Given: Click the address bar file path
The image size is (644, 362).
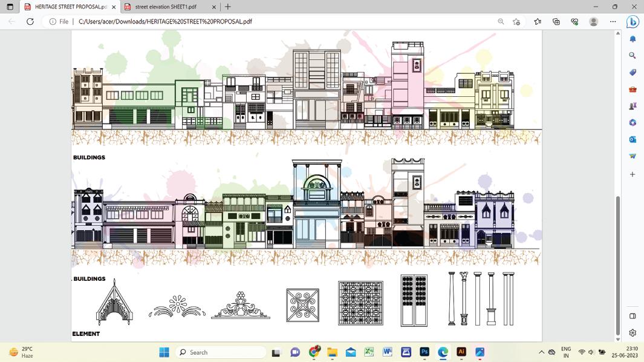Looking at the screenshot, I should [165, 21].
